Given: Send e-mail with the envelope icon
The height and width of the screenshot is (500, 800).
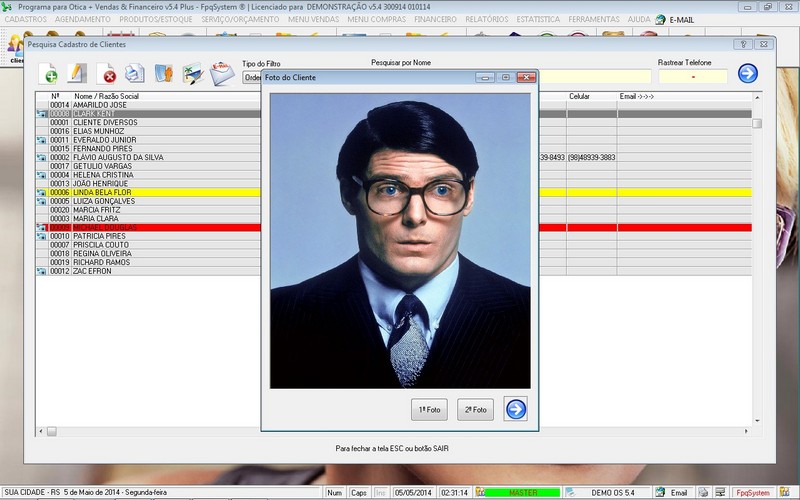Looking at the screenshot, I should [222, 73].
